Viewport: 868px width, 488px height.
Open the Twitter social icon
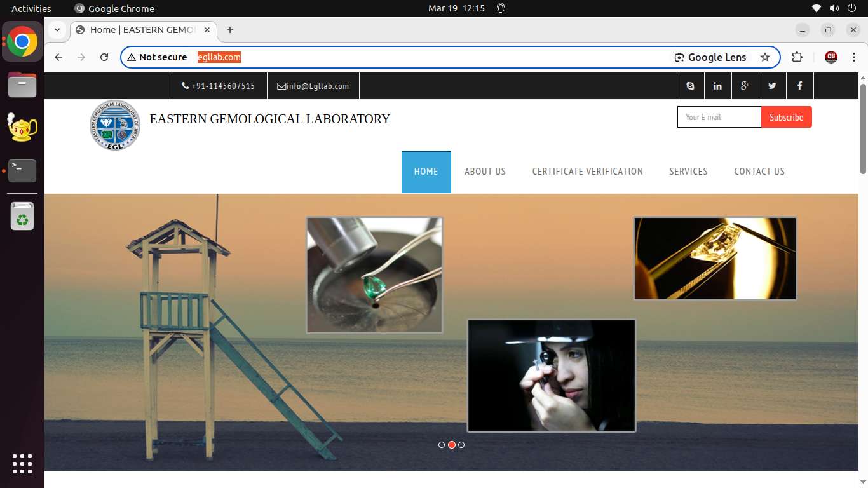(x=773, y=86)
